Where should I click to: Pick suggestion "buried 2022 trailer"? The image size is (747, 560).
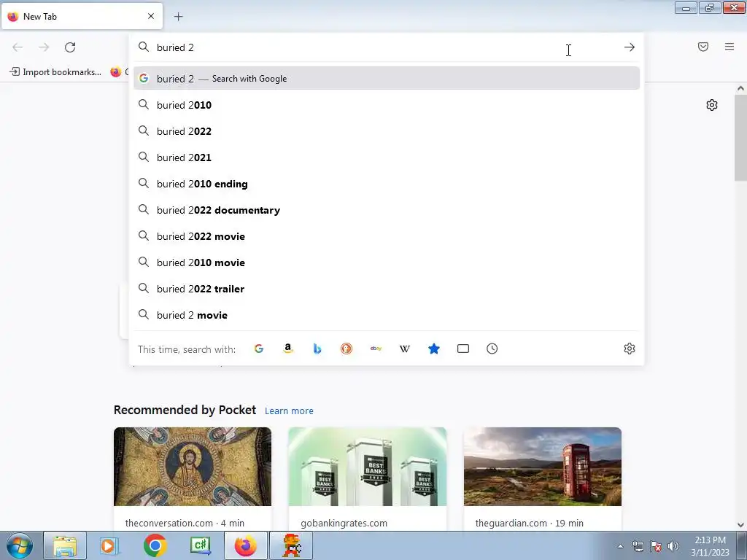(x=387, y=289)
